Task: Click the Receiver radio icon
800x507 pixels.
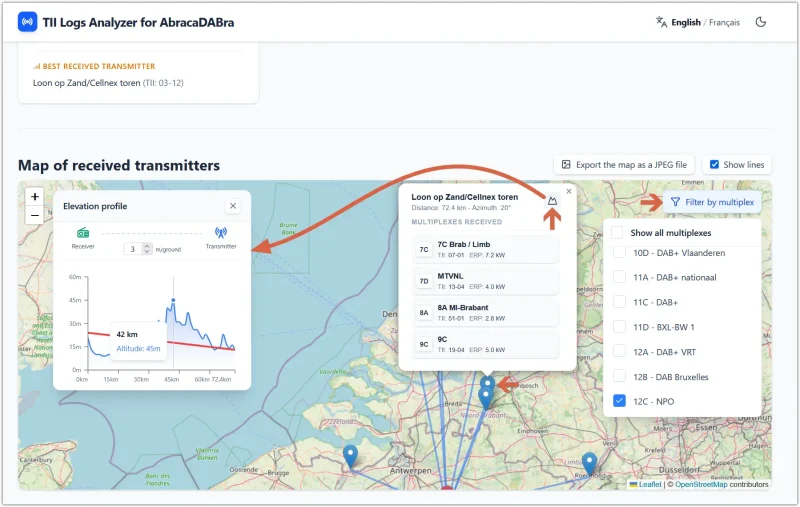Action: (x=83, y=233)
